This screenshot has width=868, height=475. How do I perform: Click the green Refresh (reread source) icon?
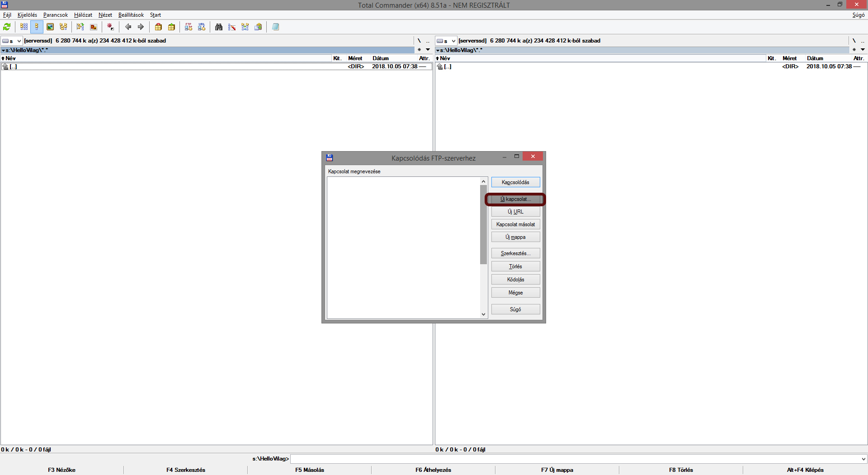7,27
